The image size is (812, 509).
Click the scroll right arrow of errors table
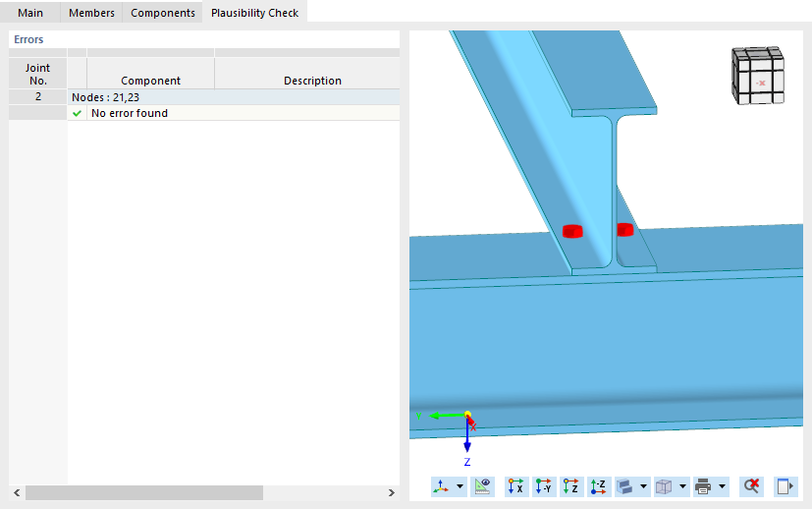tap(392, 493)
